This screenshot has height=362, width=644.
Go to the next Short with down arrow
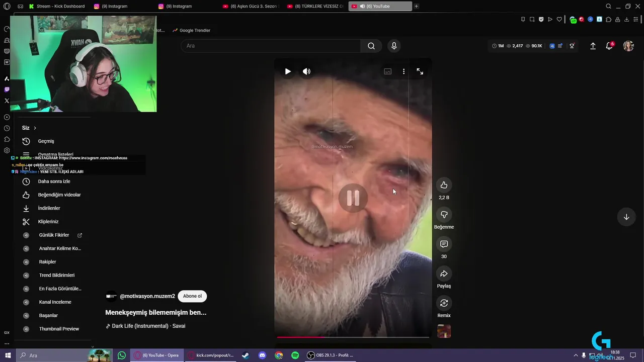coord(626,217)
